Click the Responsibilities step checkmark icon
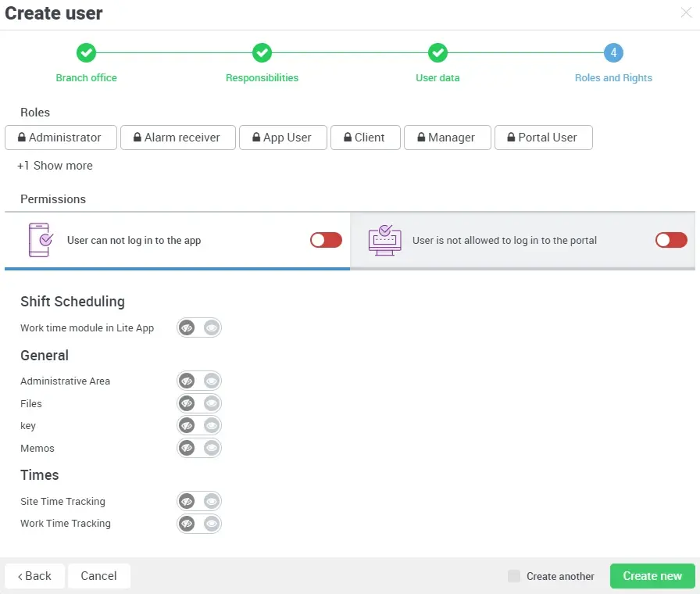 262,53
